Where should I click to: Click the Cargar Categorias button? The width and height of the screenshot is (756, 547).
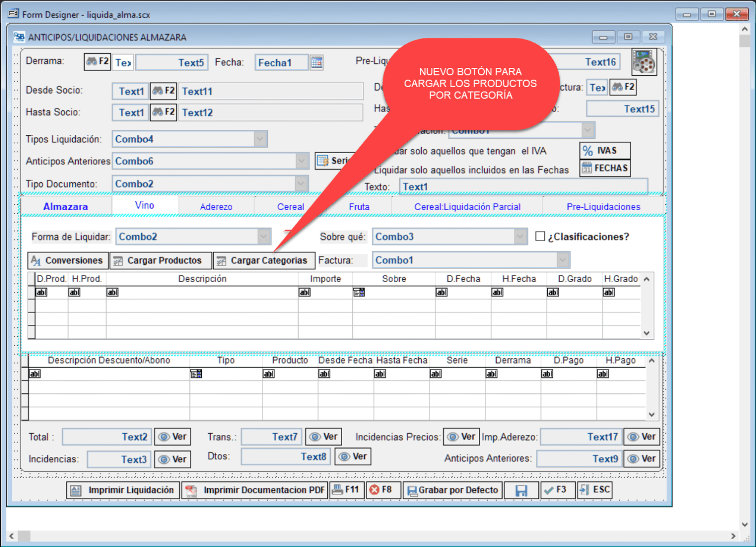(x=263, y=260)
